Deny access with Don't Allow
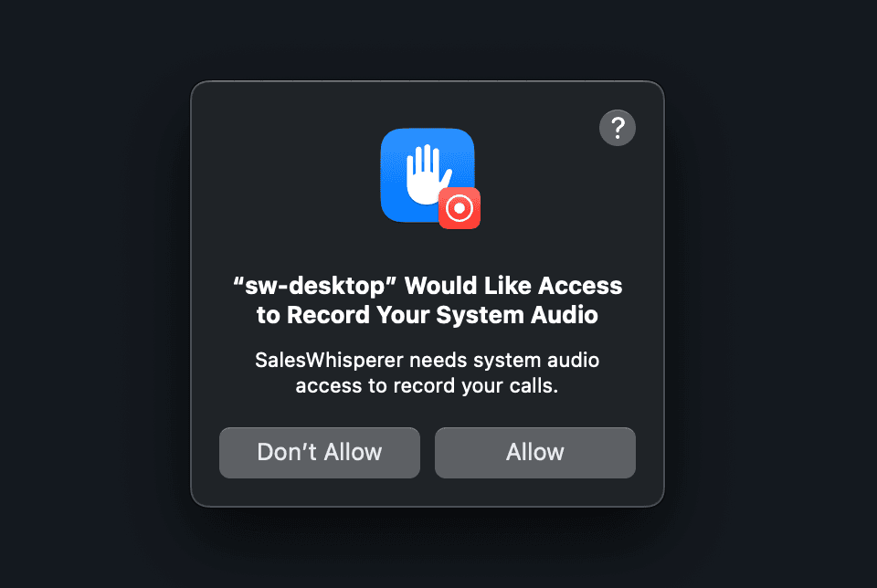 pos(320,452)
